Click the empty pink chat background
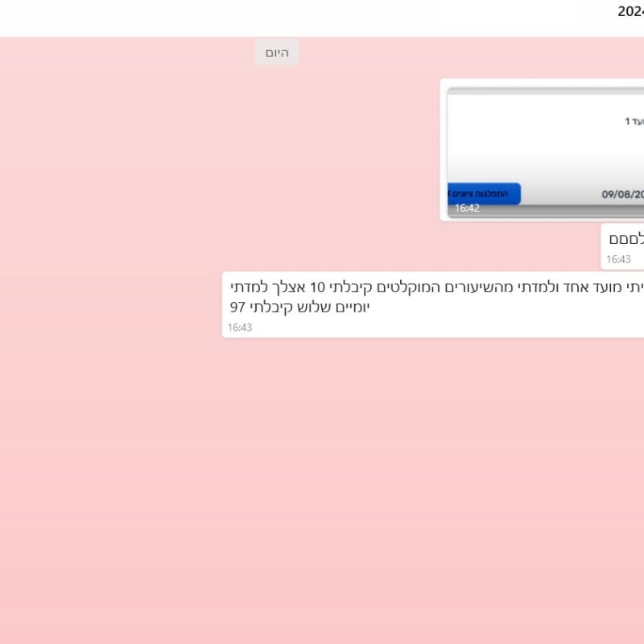Image resolution: width=644 pixels, height=644 pixels. [322, 483]
